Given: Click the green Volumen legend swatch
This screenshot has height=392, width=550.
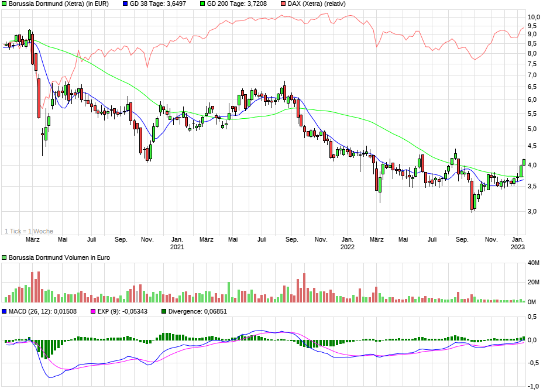Looking at the screenshot, I should [x=4, y=257].
